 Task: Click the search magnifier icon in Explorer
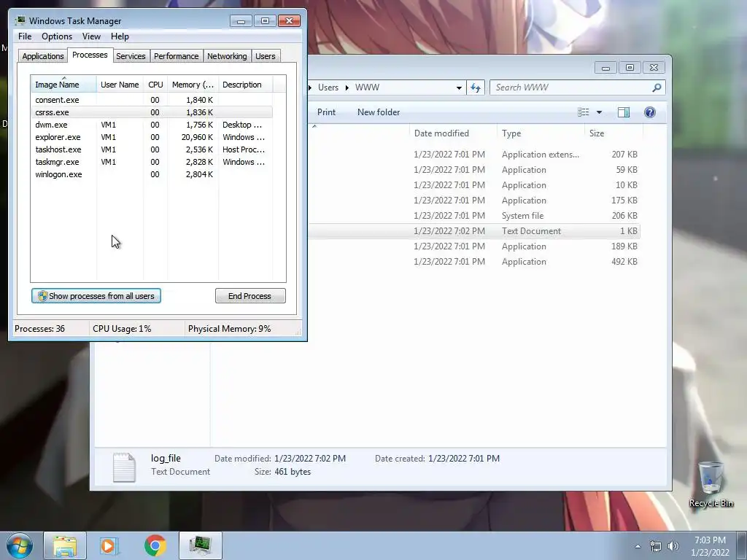[657, 87]
